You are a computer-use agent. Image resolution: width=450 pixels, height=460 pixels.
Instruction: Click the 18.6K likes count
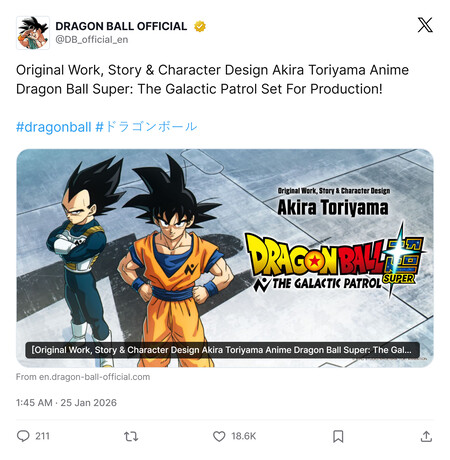pos(244,436)
